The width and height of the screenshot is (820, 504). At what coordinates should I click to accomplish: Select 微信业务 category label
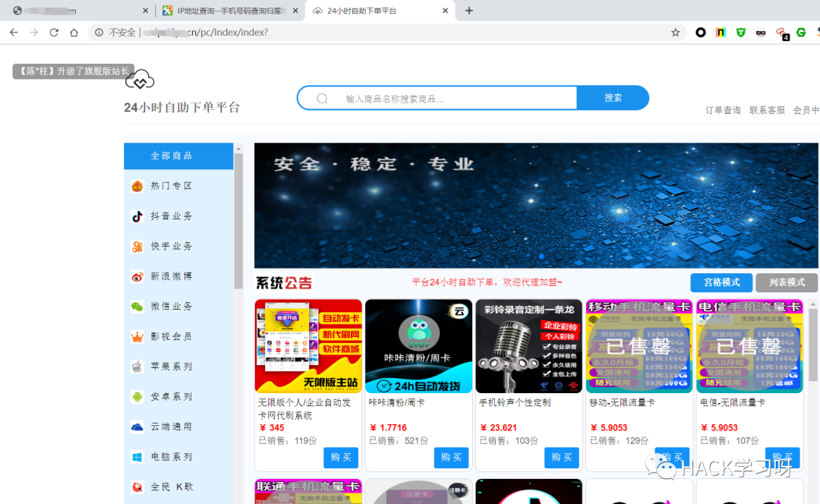coord(172,307)
